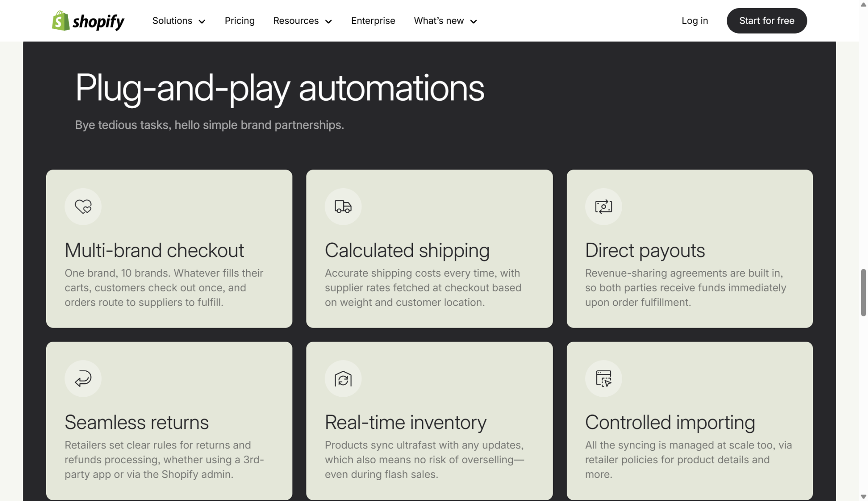Click the money transfer Direct payouts icon
This screenshot has width=868, height=501.
click(x=603, y=206)
